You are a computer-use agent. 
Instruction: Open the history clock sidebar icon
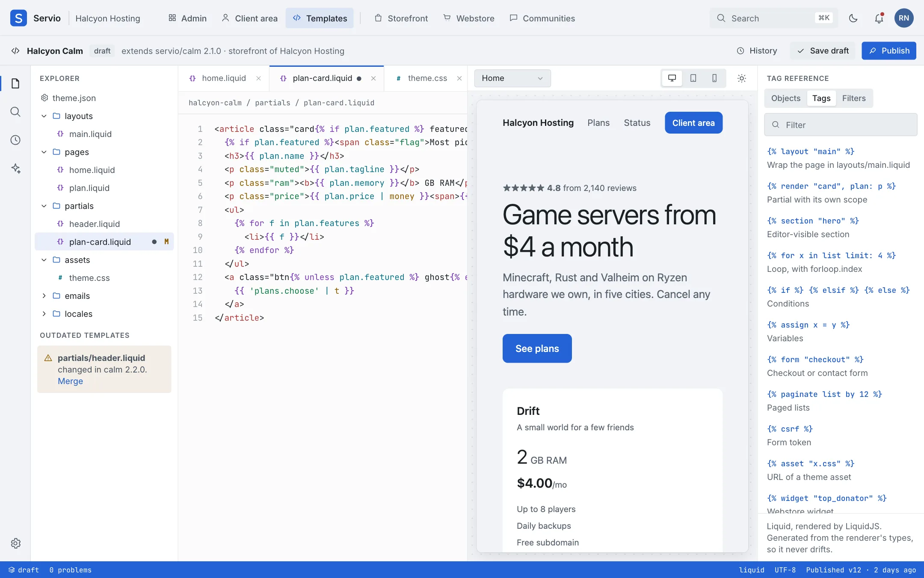click(x=15, y=140)
